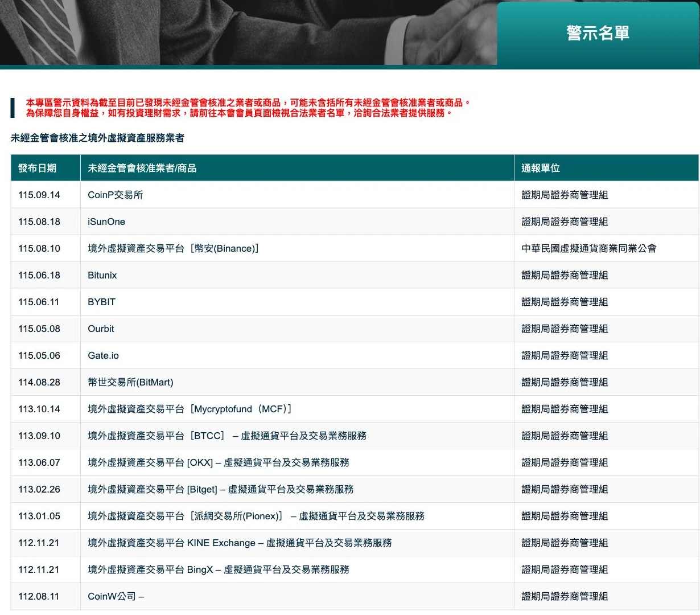Screen dimensions: 700x615
Task: Click the date 112.11.21 in KINE Exchange row
Action: [x=39, y=543]
